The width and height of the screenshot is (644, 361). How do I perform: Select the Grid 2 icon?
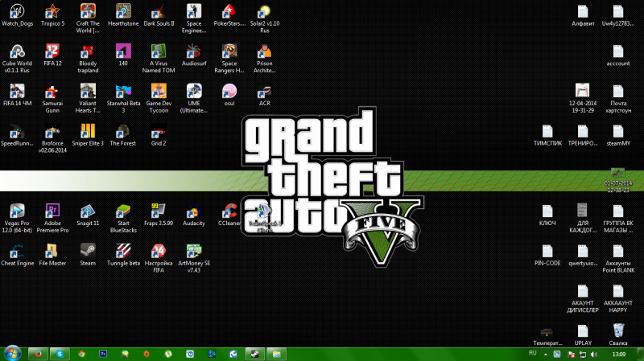[x=159, y=134]
